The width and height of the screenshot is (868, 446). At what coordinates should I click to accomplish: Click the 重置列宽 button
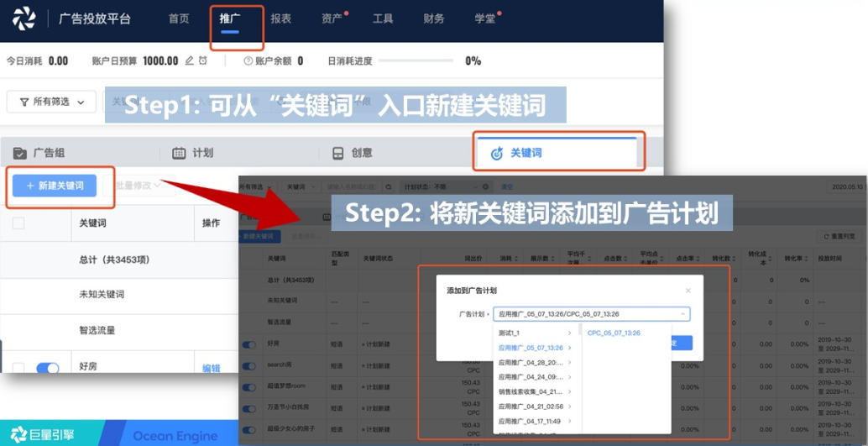click(x=839, y=237)
